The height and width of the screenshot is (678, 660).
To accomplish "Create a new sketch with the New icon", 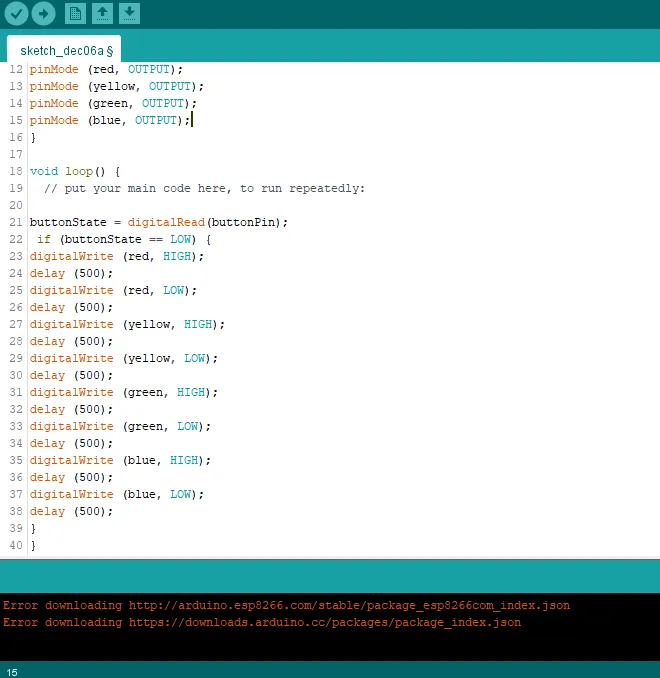I will coord(75,14).
